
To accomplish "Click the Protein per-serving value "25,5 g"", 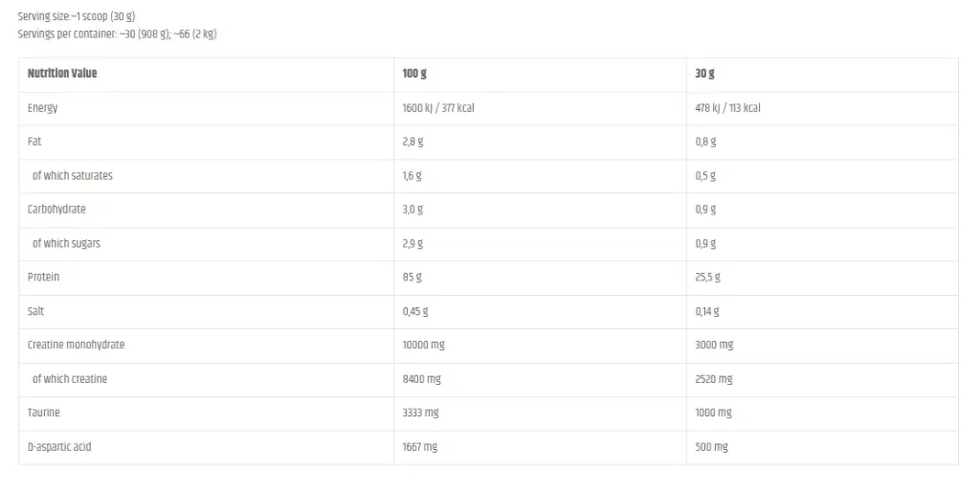I will pos(708,278).
